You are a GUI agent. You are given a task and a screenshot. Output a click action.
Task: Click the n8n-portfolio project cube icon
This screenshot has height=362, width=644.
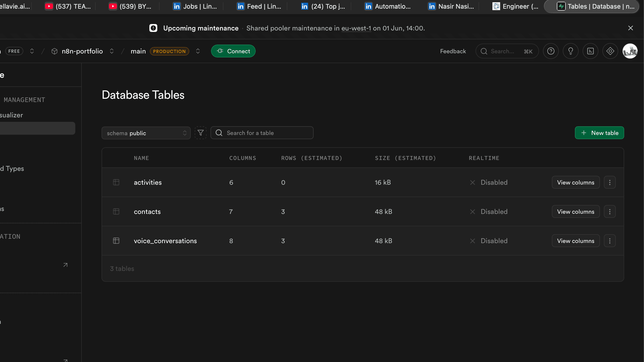pos(54,51)
